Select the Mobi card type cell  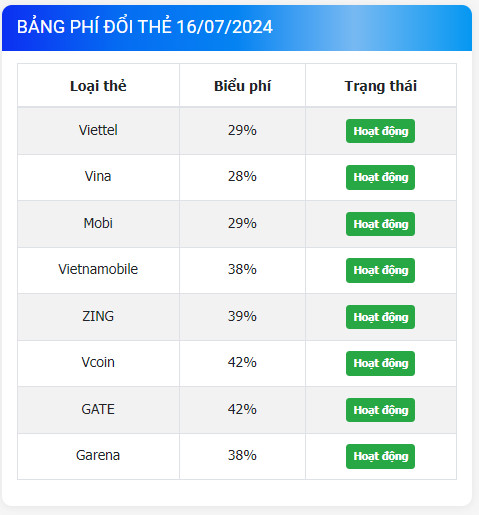tap(98, 223)
